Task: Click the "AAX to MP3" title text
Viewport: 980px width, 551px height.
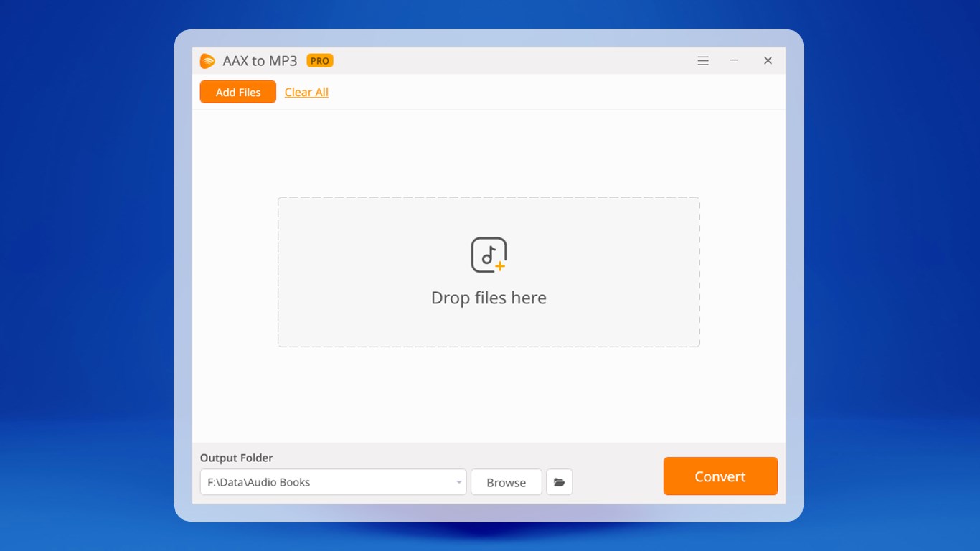Action: (x=260, y=61)
